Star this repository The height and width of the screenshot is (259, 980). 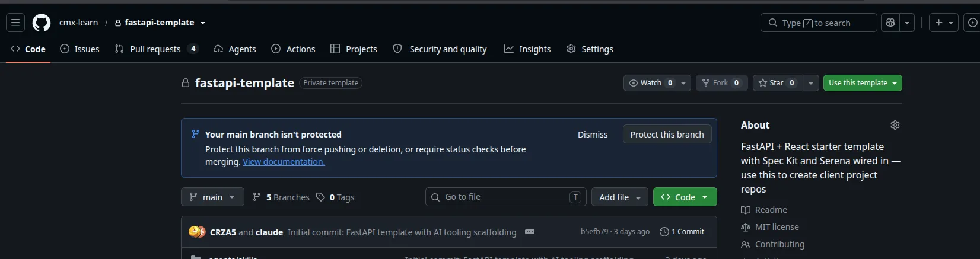click(x=777, y=83)
